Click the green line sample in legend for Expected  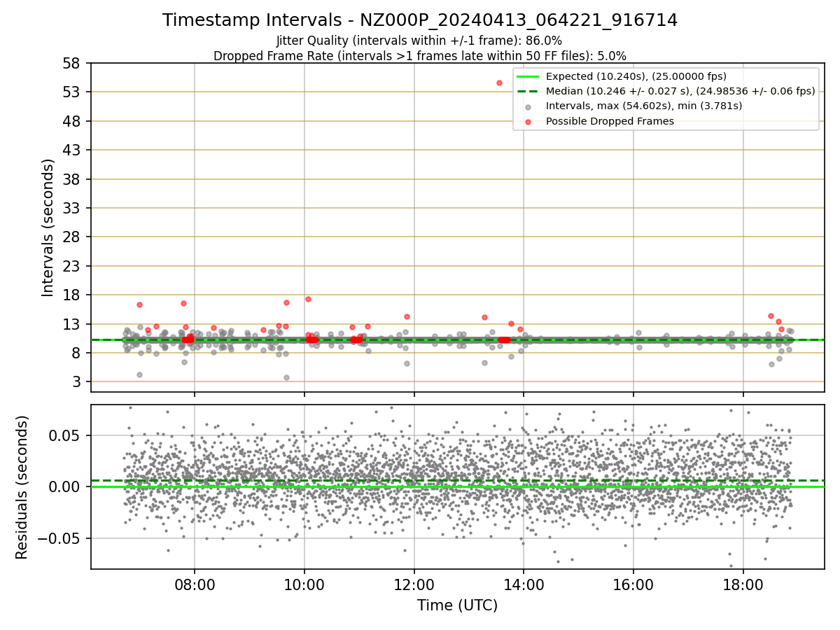(x=528, y=77)
